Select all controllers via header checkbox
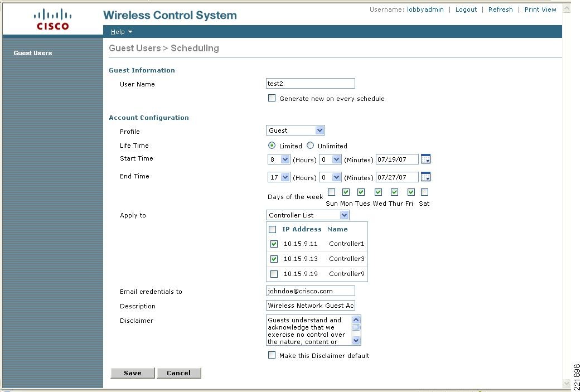Viewport: 581px width, 392px height. coord(272,229)
